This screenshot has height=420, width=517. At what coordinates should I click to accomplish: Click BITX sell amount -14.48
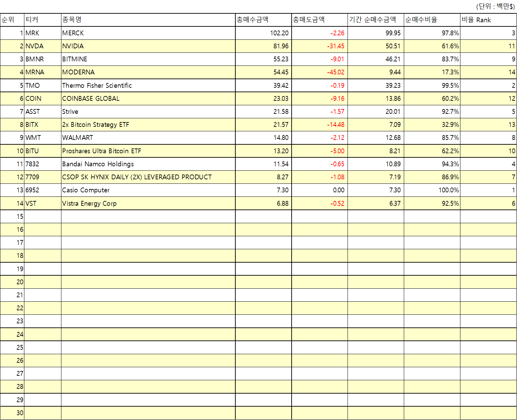coord(320,124)
